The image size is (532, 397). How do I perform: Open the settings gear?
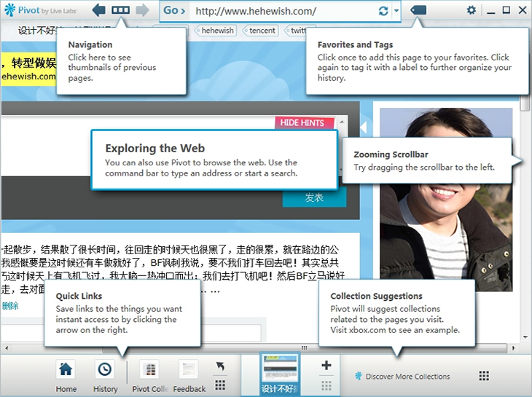472,10
